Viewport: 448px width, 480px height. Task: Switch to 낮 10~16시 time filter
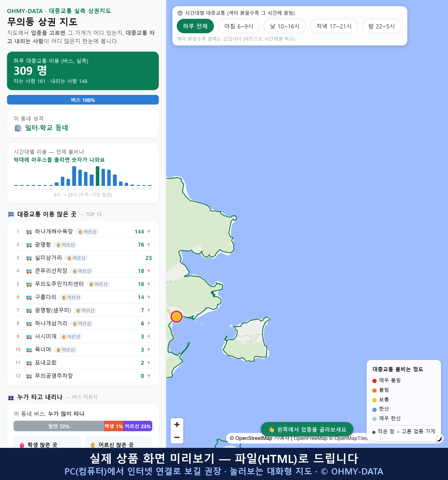coord(285,26)
